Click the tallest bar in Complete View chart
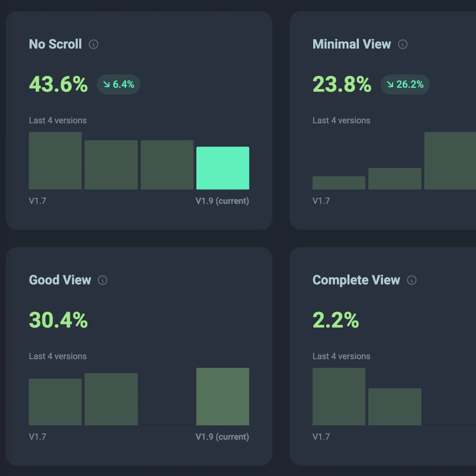Screen dimensions: 476x476 [339, 396]
